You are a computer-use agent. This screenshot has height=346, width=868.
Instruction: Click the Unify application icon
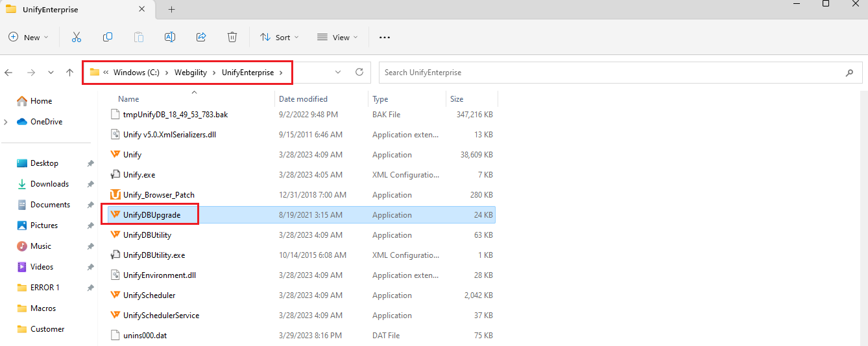coord(115,154)
